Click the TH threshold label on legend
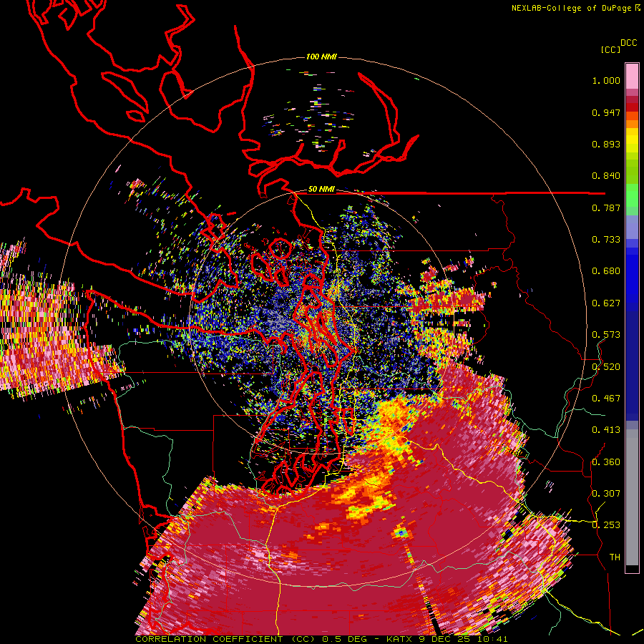 click(x=615, y=557)
